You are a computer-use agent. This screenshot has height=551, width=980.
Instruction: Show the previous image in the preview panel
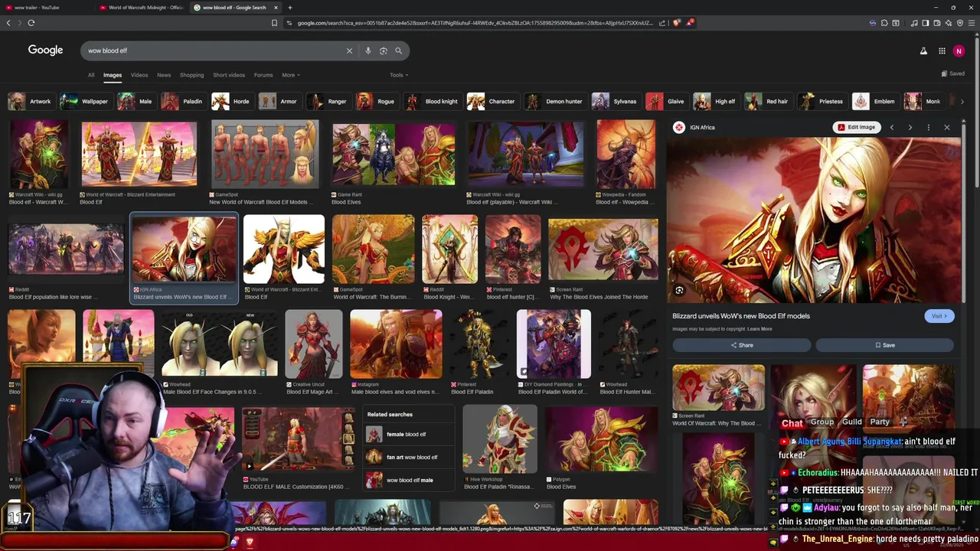point(892,127)
